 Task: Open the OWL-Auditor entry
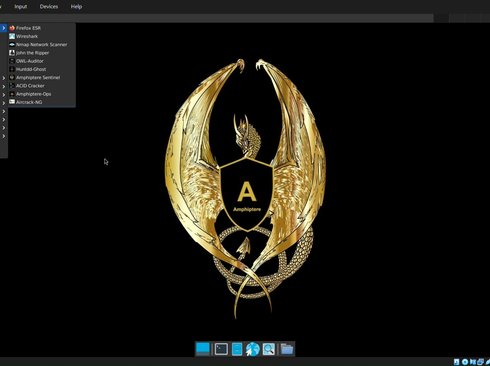coord(41,61)
